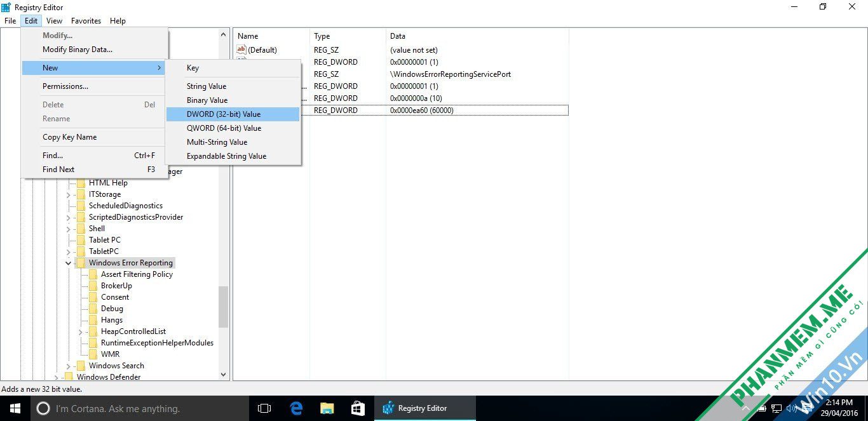Click the Registry Editor taskbar button
The image size is (868, 421).
(x=424, y=408)
